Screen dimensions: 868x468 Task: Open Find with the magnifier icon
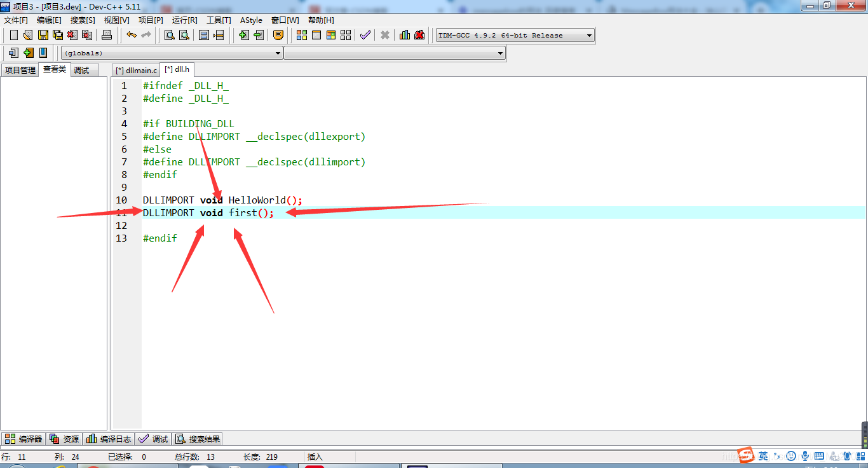[x=170, y=35]
